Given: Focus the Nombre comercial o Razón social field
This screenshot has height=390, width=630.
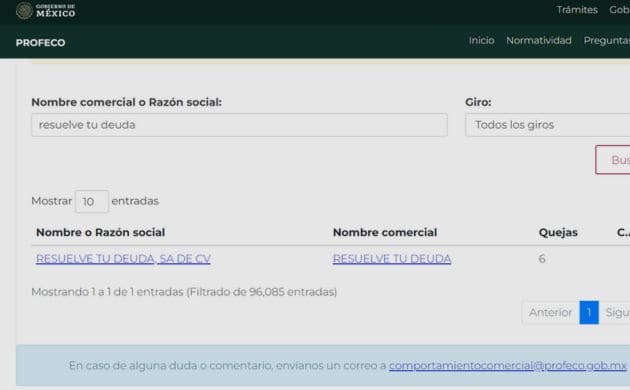Looking at the screenshot, I should pyautogui.click(x=239, y=125).
